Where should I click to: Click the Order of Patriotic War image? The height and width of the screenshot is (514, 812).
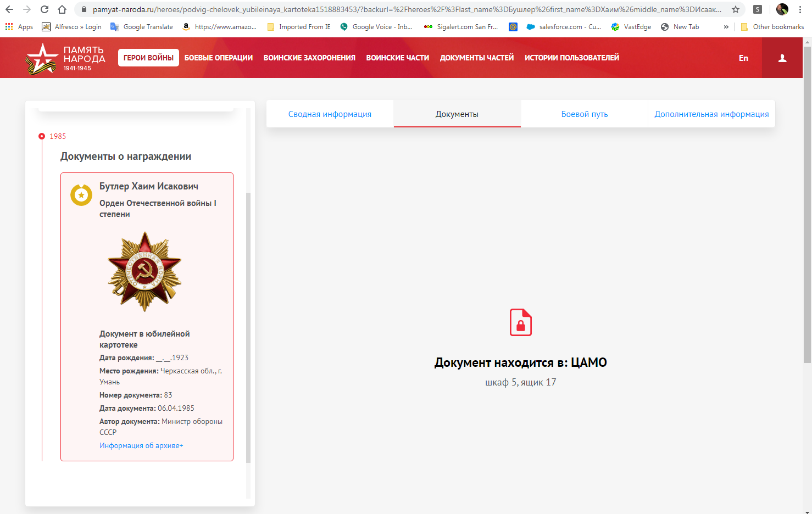(x=144, y=272)
